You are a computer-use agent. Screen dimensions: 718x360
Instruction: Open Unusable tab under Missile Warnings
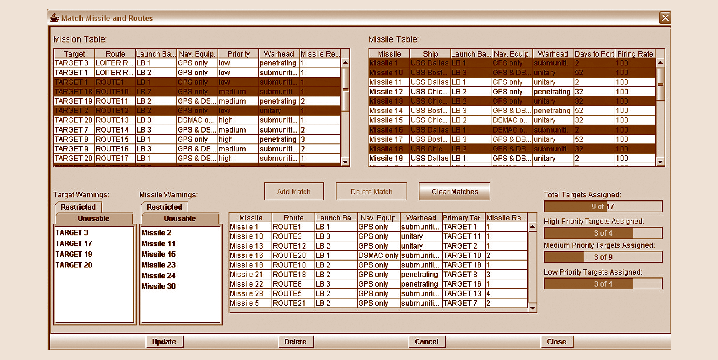tap(180, 218)
